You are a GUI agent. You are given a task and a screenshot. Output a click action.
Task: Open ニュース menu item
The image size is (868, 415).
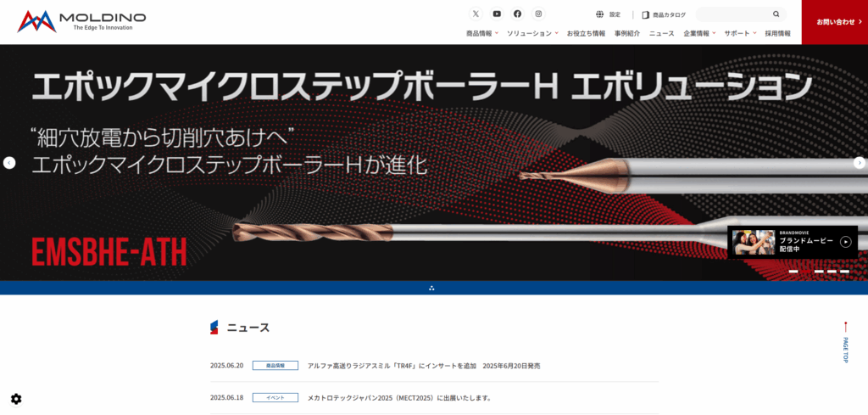(661, 33)
